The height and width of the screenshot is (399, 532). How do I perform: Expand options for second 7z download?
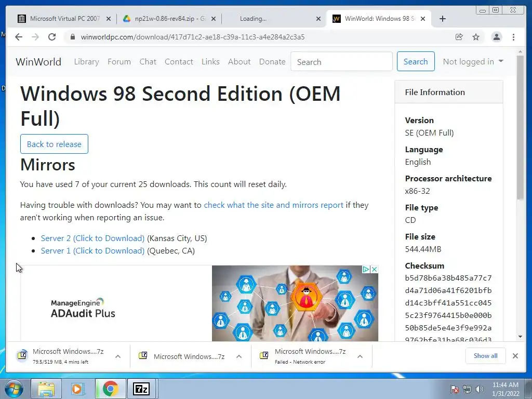(x=239, y=356)
